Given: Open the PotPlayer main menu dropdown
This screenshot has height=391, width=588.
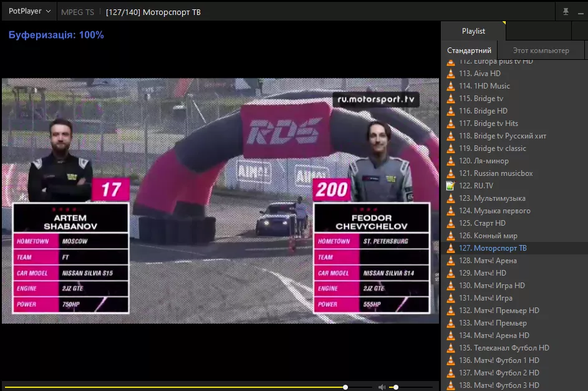Looking at the screenshot, I should pos(29,11).
